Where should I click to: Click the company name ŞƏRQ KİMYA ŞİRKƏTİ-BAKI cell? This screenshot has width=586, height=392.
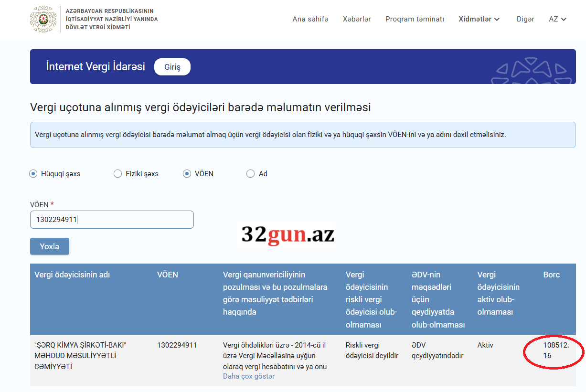pos(80,356)
